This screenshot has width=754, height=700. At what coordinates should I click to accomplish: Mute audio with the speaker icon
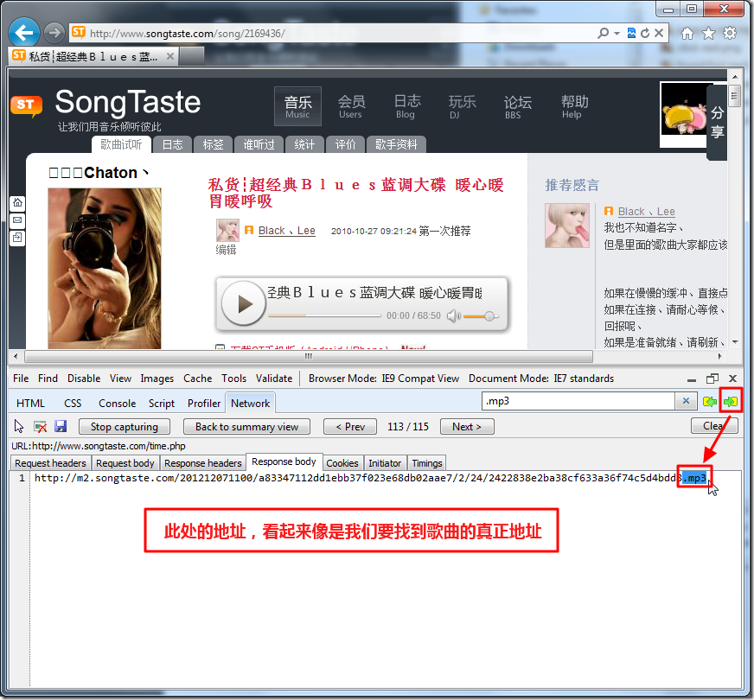(453, 315)
